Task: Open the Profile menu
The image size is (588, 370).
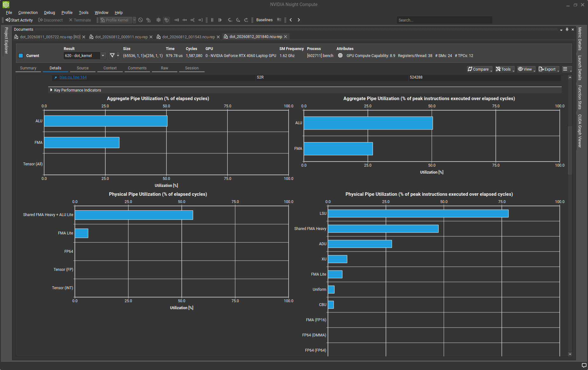Action: click(x=67, y=12)
